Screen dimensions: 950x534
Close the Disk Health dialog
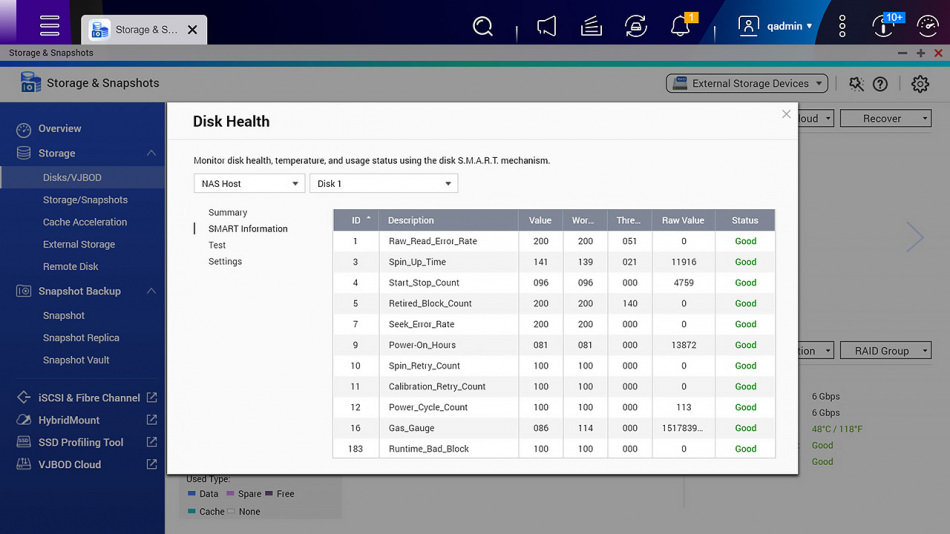pyautogui.click(x=786, y=114)
